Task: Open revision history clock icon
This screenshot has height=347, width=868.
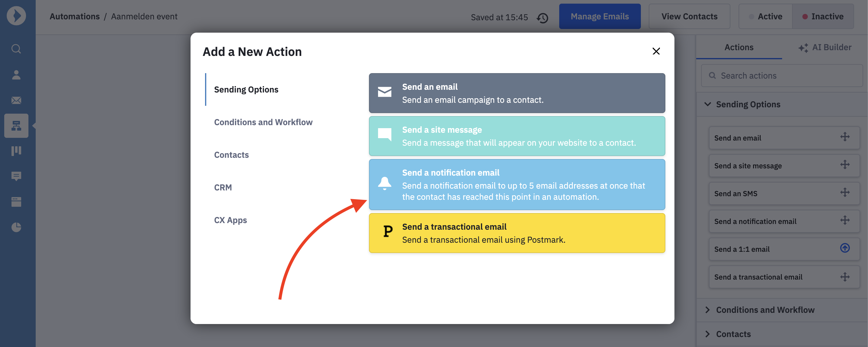Action: click(x=542, y=18)
